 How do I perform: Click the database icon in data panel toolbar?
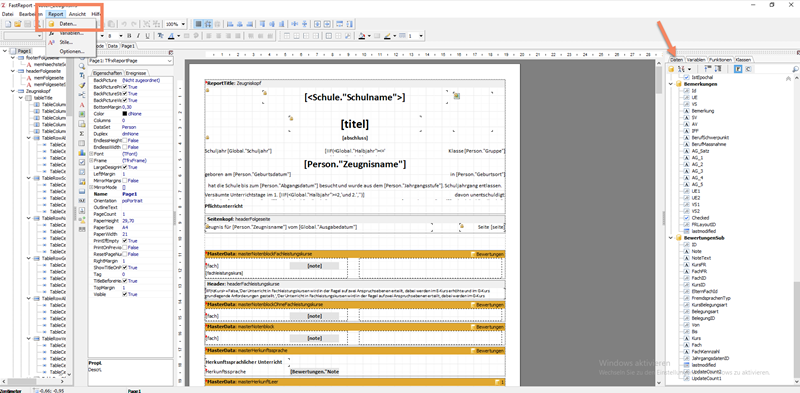672,68
